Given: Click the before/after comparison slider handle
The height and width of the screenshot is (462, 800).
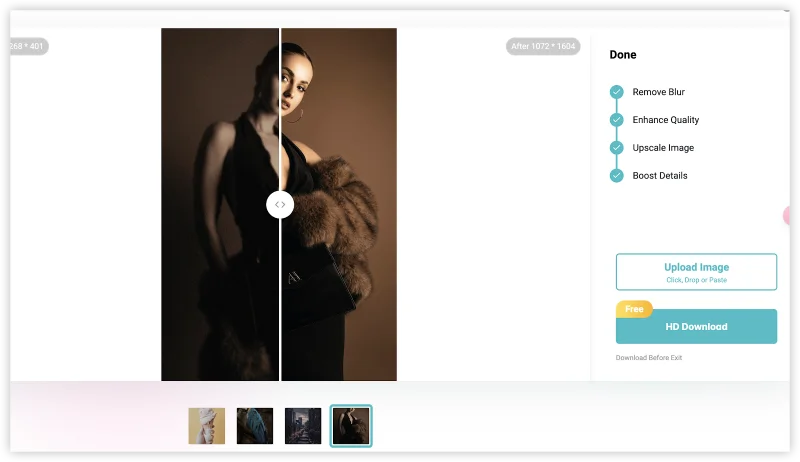Looking at the screenshot, I should coord(280,204).
